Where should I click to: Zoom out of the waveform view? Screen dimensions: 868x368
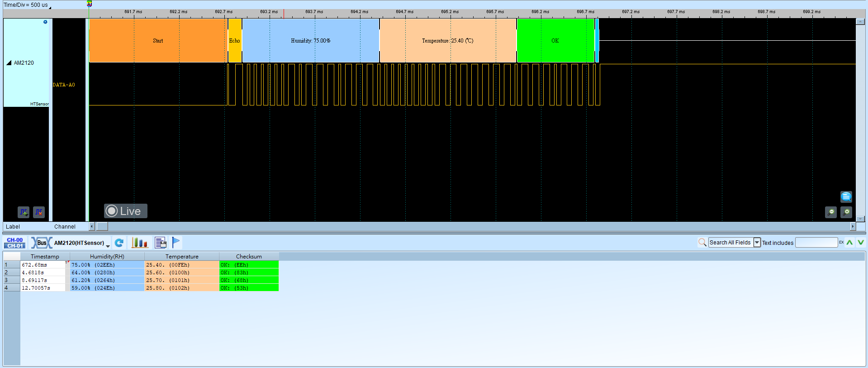pos(831,212)
